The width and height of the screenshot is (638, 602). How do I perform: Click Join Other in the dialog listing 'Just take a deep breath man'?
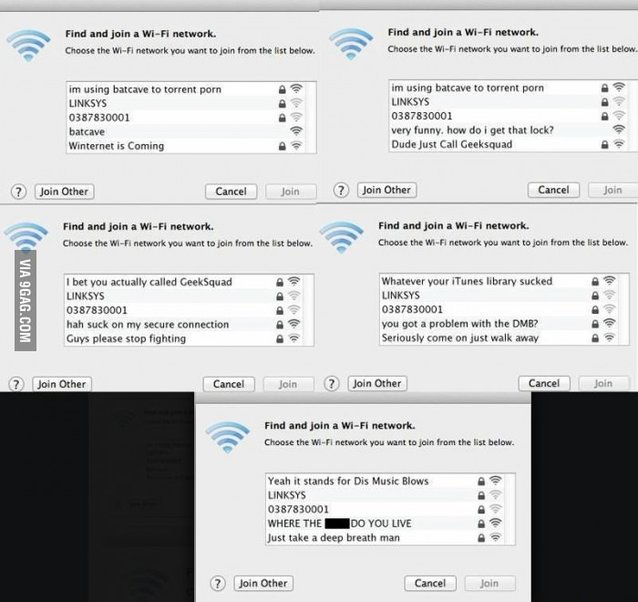263,583
